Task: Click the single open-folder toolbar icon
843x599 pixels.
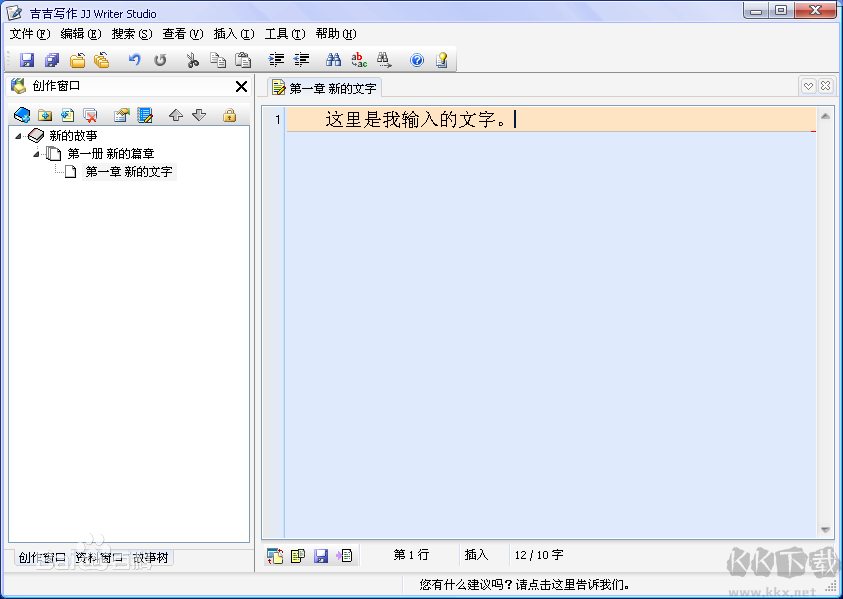Action: click(x=77, y=60)
